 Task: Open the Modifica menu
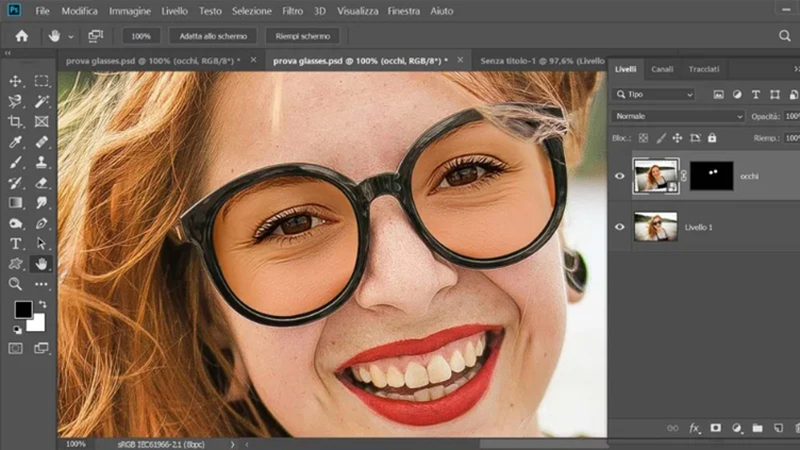tap(80, 11)
